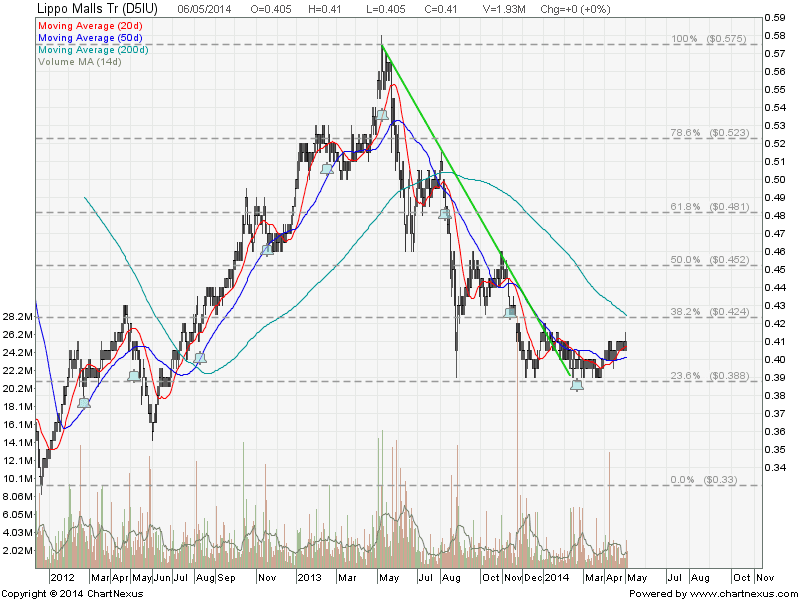Image resolution: width=800 pixels, height=600 pixels.
Task: Click the 10.1M volume axis label
Action: coord(18,479)
